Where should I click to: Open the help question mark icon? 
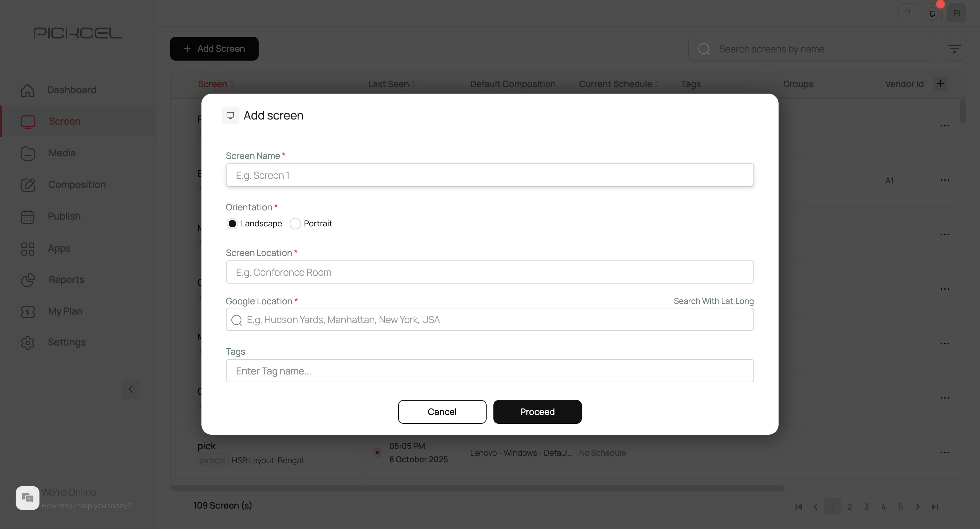click(x=908, y=13)
